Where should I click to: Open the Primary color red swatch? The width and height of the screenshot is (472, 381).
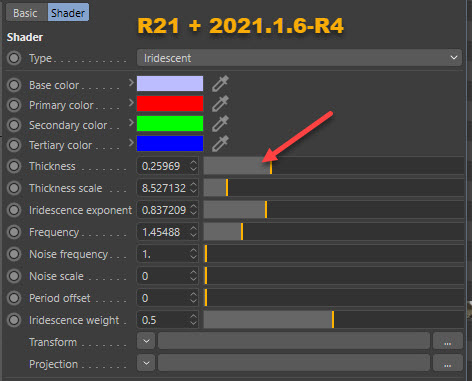tap(170, 103)
